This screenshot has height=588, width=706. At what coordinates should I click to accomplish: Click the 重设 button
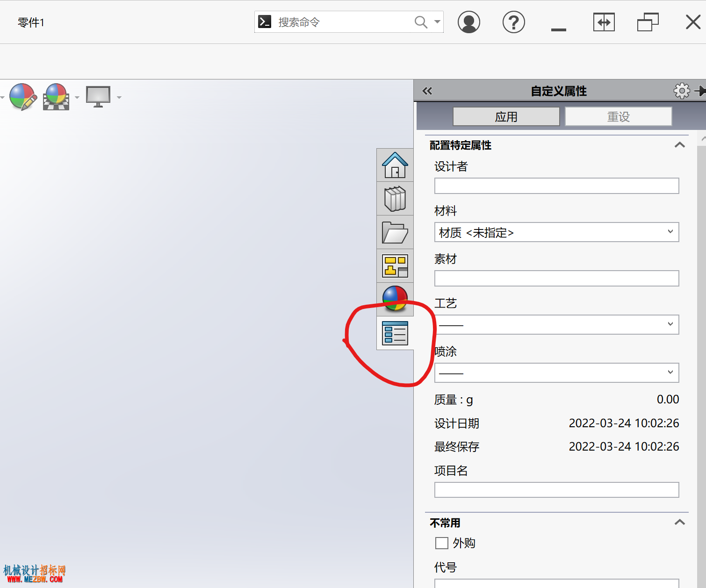tap(619, 116)
